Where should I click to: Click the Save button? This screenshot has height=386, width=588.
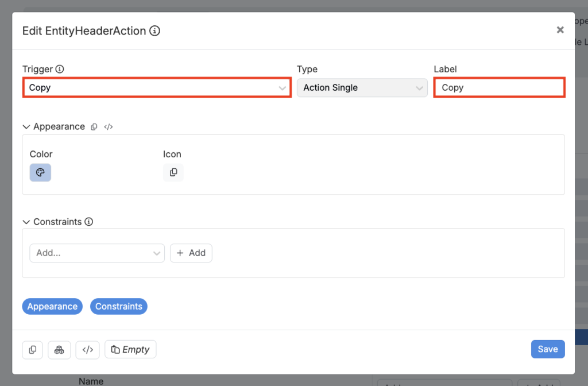[x=548, y=349]
